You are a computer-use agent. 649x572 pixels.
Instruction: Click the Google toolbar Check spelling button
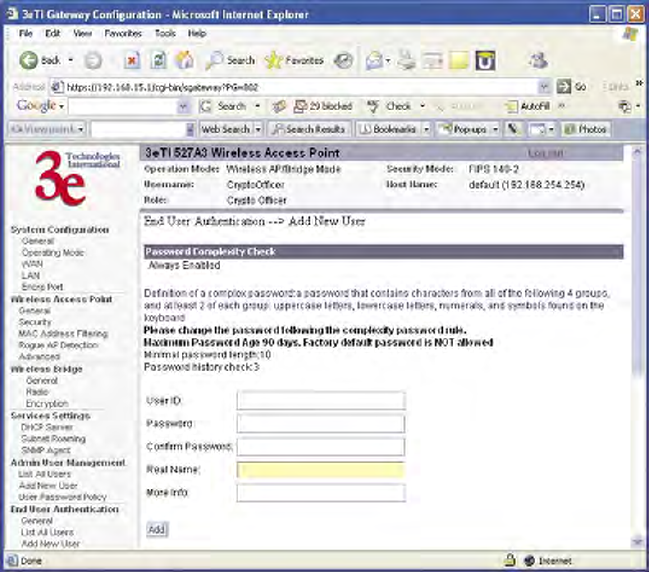click(x=391, y=106)
